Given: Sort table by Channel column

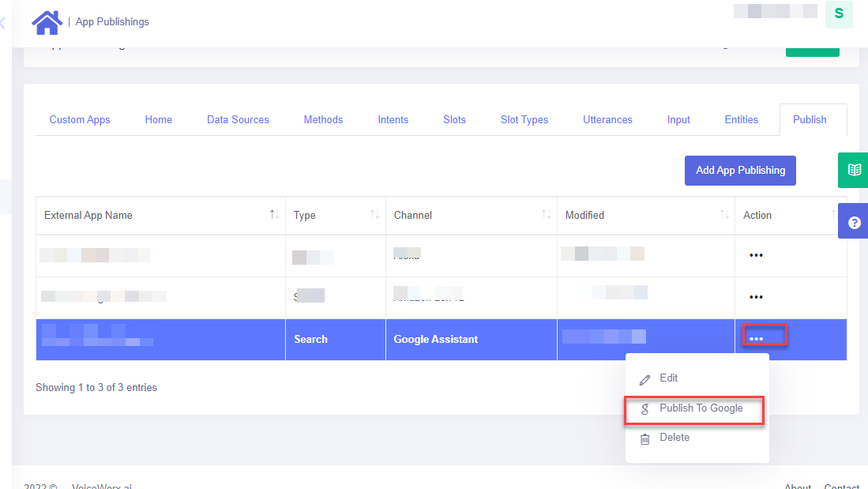Looking at the screenshot, I should (x=546, y=215).
